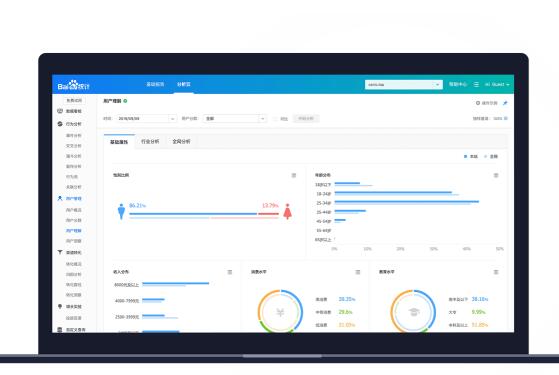The height and width of the screenshot is (375, 559).
Task: Toggle the dark blue legend series marker
Action: pos(466,156)
